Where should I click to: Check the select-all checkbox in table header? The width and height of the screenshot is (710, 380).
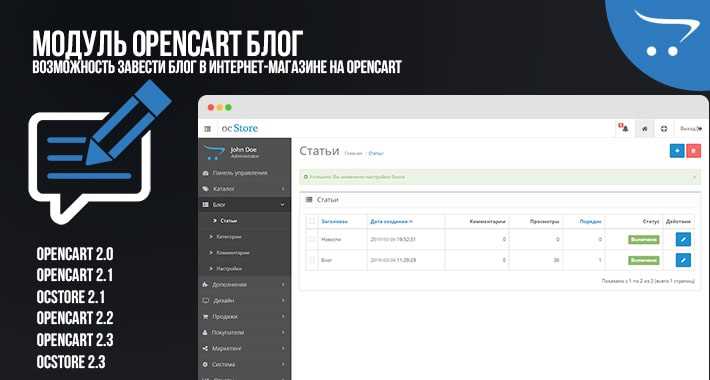pos(312,221)
